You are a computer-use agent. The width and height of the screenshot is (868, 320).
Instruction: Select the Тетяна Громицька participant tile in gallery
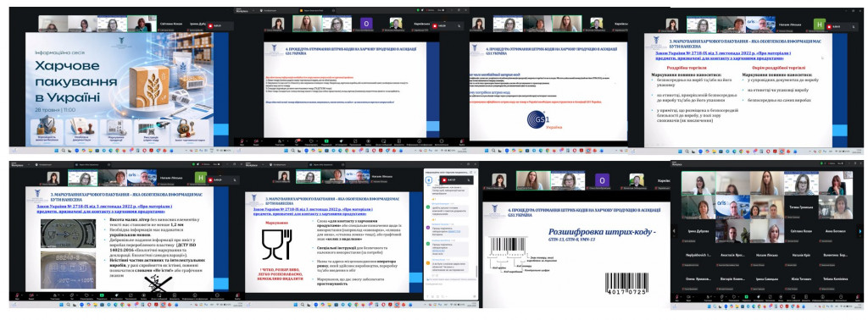[x=802, y=207]
